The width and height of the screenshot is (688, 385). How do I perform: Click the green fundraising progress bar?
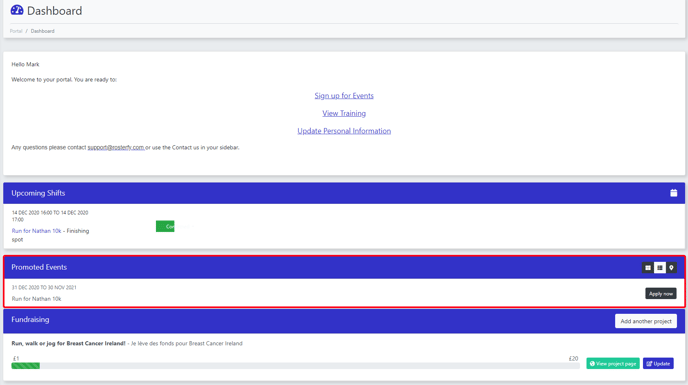pyautogui.click(x=25, y=366)
